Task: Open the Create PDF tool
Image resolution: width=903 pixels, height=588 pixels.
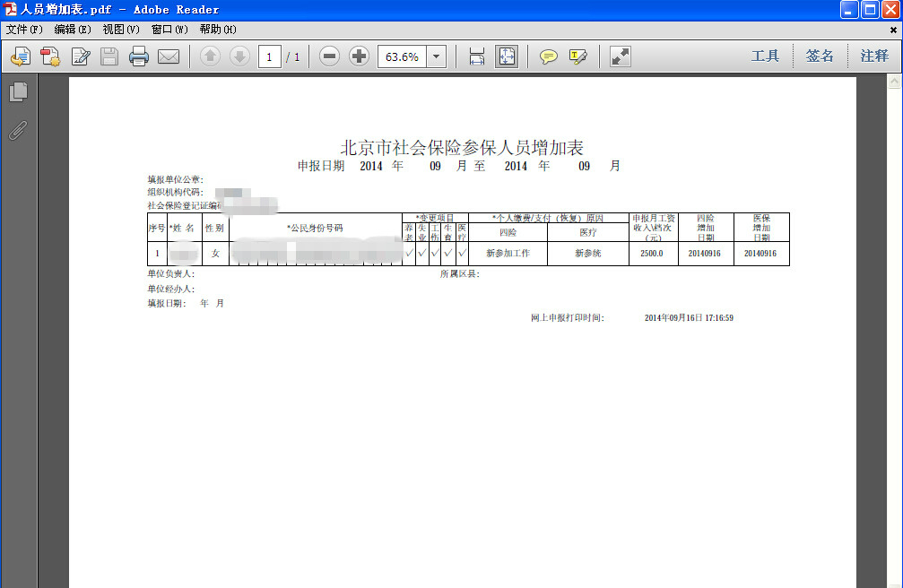Action: pyautogui.click(x=51, y=56)
